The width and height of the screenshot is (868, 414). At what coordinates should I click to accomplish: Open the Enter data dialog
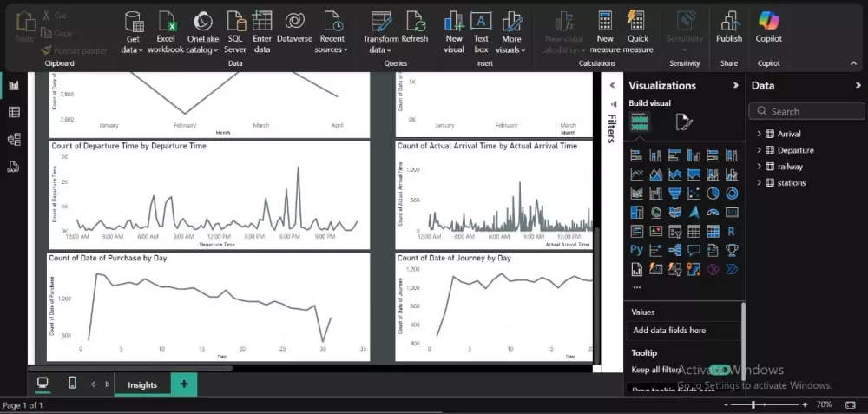pos(262,33)
